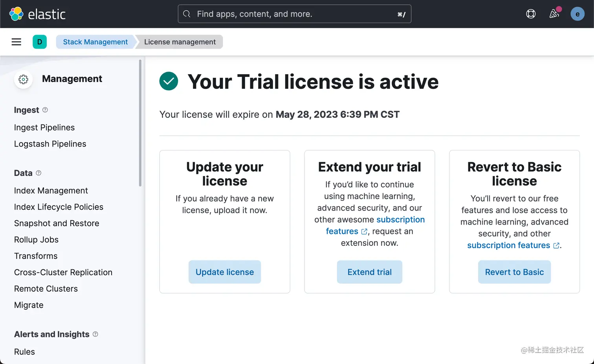Image resolution: width=594 pixels, height=364 pixels.
Task: Open the help menu lifebuoy icon
Action: coord(531,14)
